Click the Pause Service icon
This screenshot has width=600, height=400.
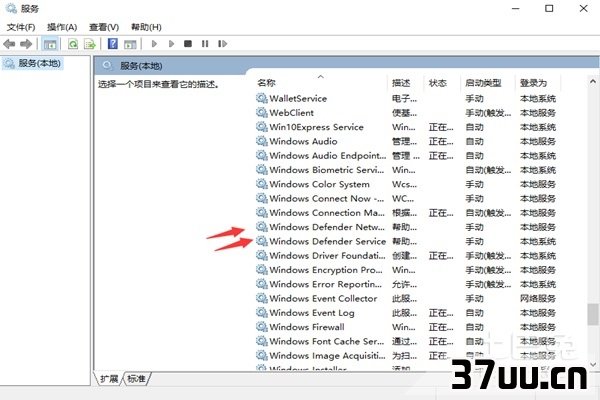point(205,44)
